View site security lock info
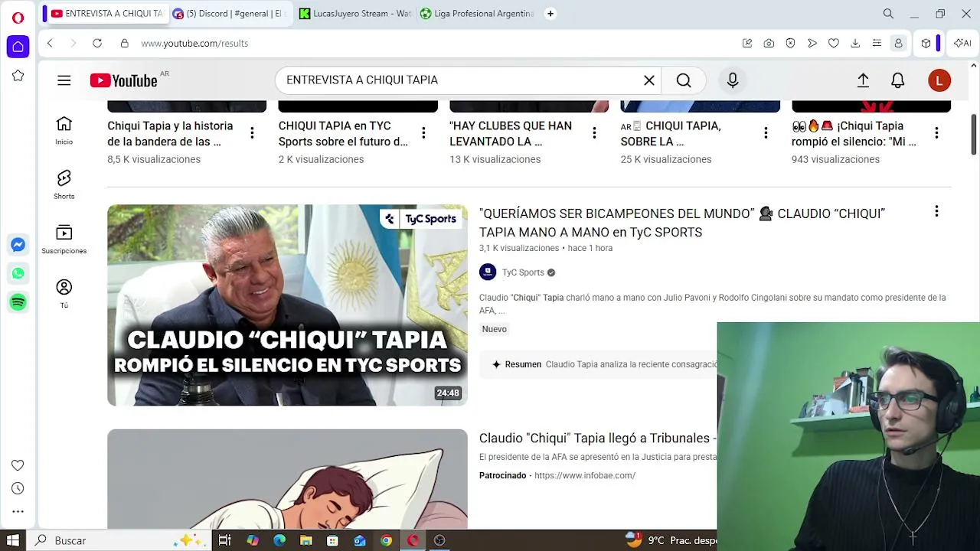The width and height of the screenshot is (980, 551). [125, 44]
